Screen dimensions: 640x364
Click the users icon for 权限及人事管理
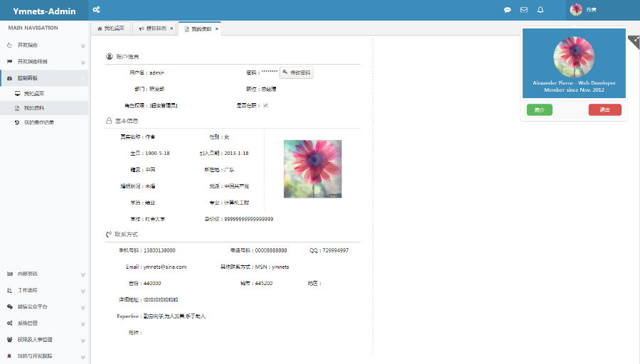(9, 340)
